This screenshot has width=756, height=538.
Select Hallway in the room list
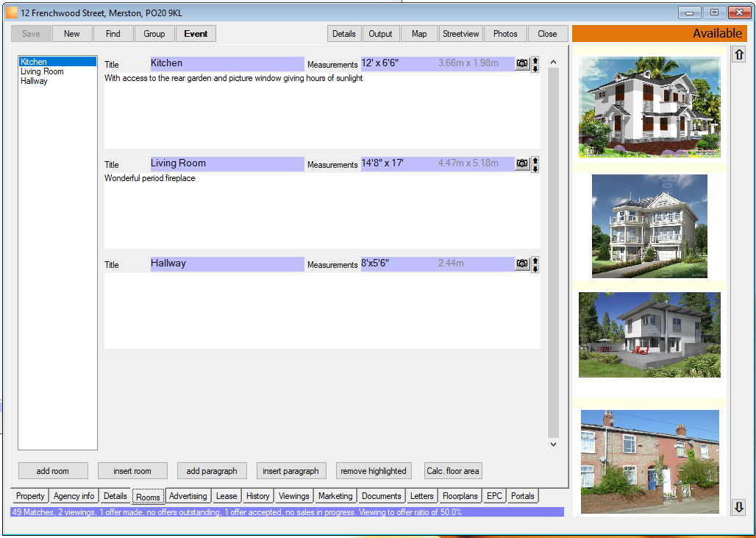coord(34,81)
